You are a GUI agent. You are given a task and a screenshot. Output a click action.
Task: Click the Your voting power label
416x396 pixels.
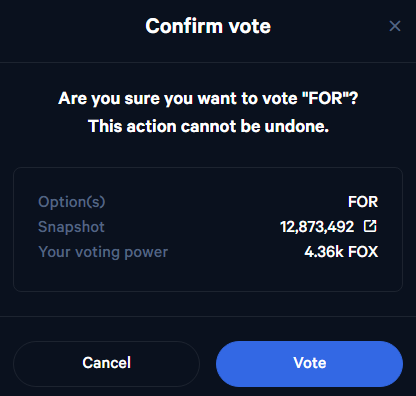[103, 252]
